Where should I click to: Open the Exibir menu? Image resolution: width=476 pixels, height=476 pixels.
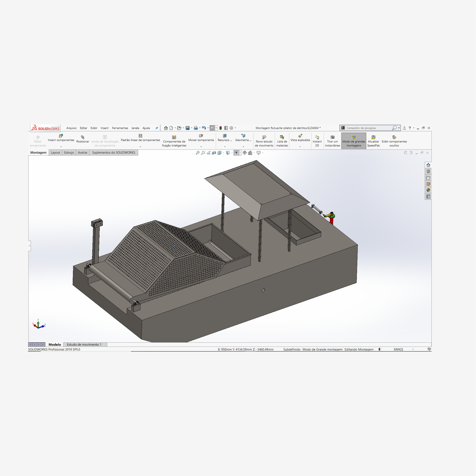point(94,128)
